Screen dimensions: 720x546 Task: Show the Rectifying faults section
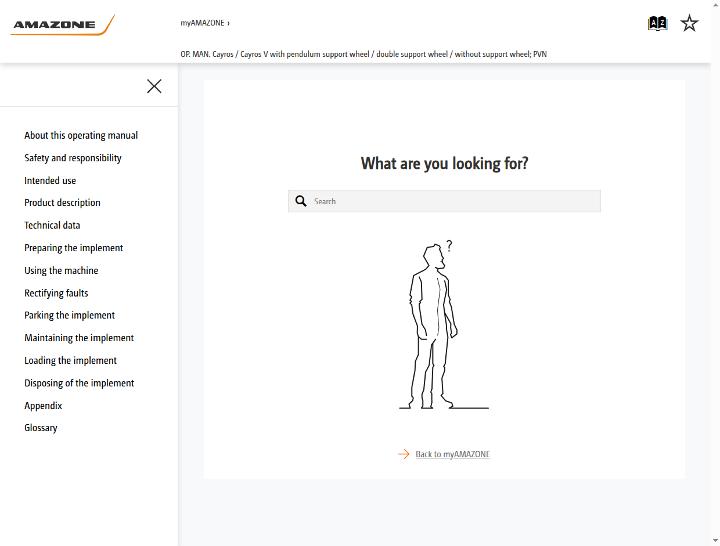tap(56, 293)
